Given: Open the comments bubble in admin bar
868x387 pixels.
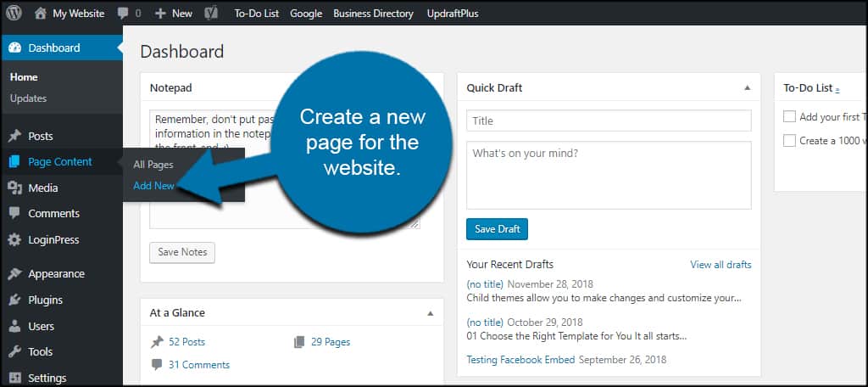Looking at the screenshot, I should (x=123, y=14).
